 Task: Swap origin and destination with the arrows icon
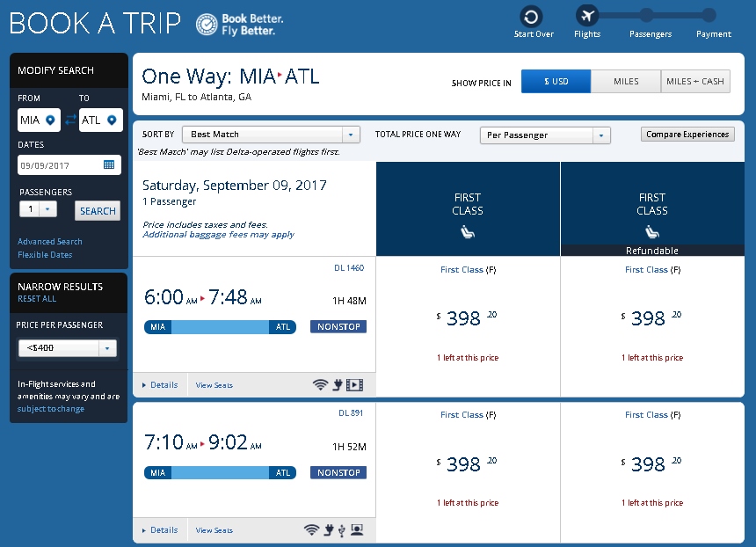click(x=70, y=120)
